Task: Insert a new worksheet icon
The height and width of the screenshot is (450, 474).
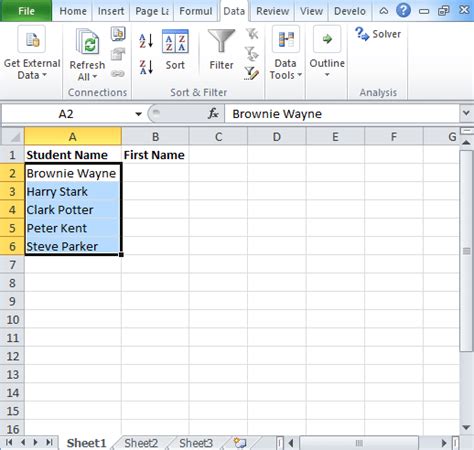Action: point(240,443)
